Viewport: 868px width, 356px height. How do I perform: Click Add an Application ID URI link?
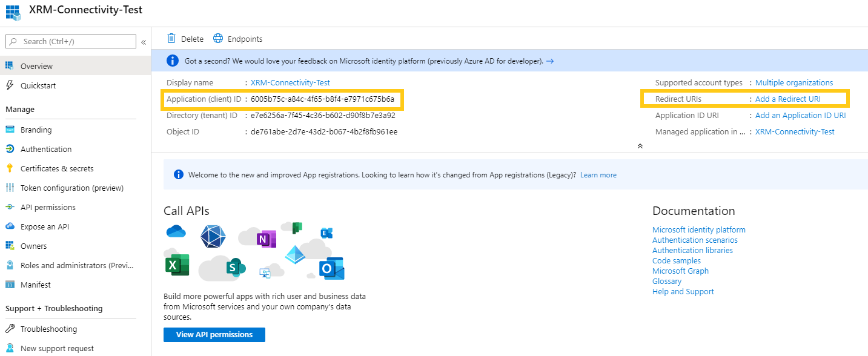[x=800, y=115]
